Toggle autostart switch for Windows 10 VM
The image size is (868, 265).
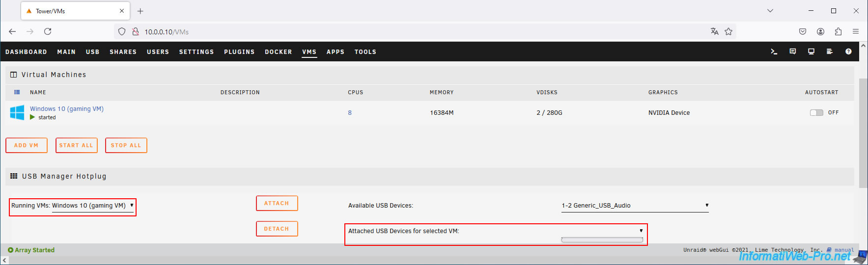point(816,112)
